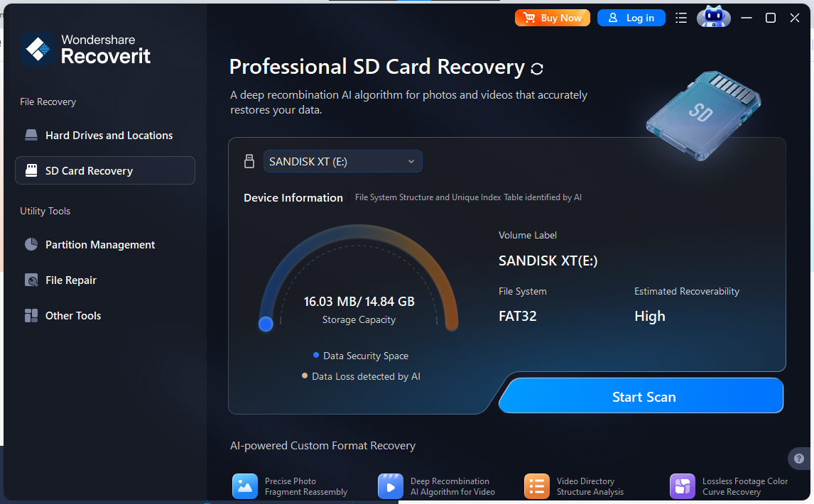Screen dimensions: 814x504
Task: Open Other Tools section
Action: pos(105,316)
